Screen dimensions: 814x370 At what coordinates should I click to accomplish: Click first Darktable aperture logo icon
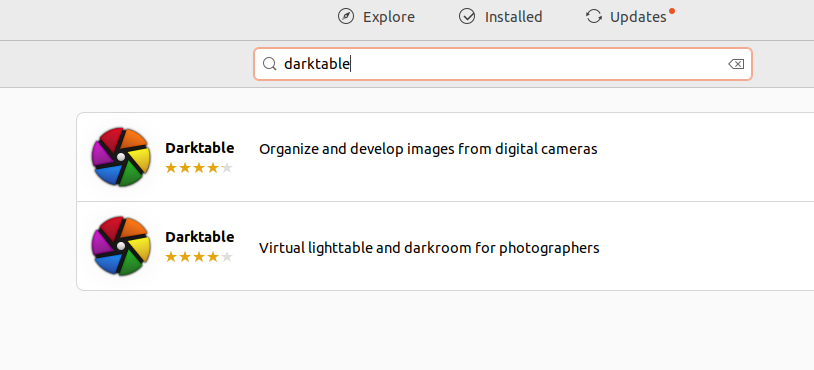121,157
